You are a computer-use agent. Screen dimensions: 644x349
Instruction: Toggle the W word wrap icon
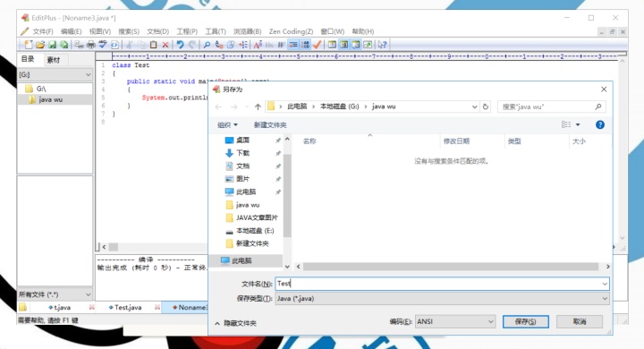(x=282, y=45)
